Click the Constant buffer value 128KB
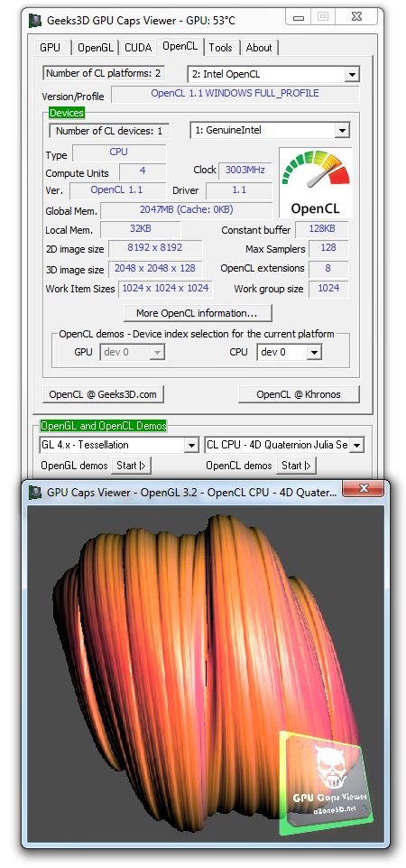The height and width of the screenshot is (868, 406). click(x=322, y=229)
